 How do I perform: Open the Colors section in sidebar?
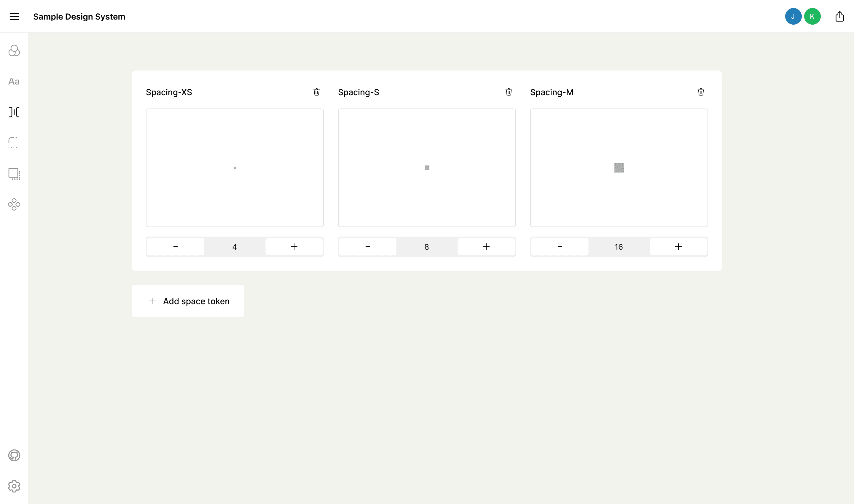point(14,51)
